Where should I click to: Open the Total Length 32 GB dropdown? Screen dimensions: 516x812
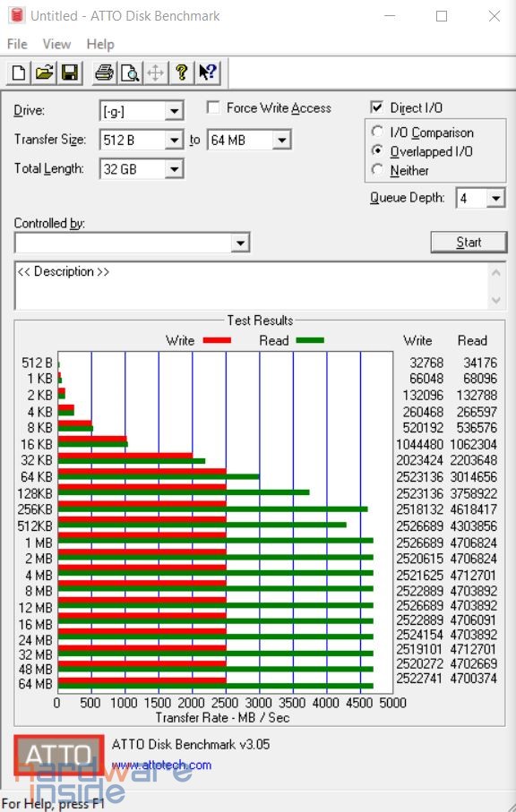174,169
